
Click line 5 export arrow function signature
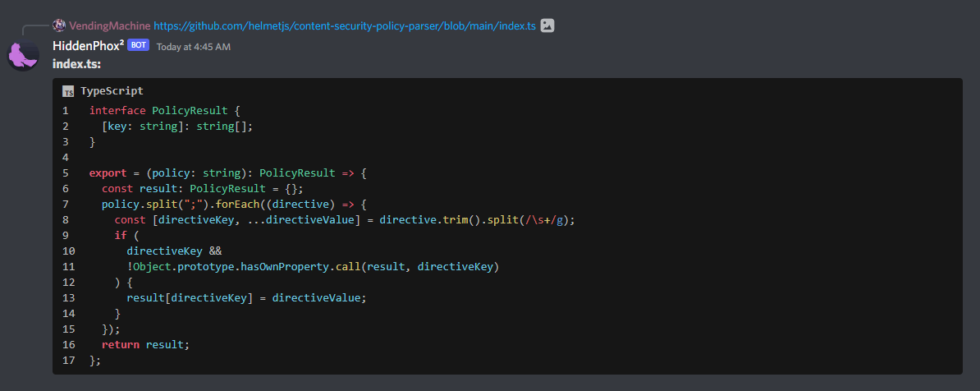227,173
